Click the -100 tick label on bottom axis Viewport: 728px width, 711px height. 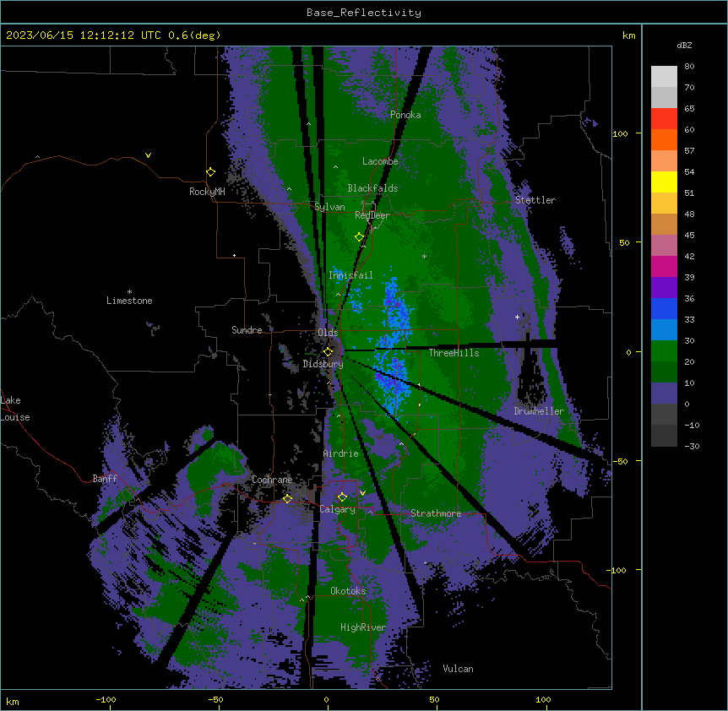pos(106,700)
